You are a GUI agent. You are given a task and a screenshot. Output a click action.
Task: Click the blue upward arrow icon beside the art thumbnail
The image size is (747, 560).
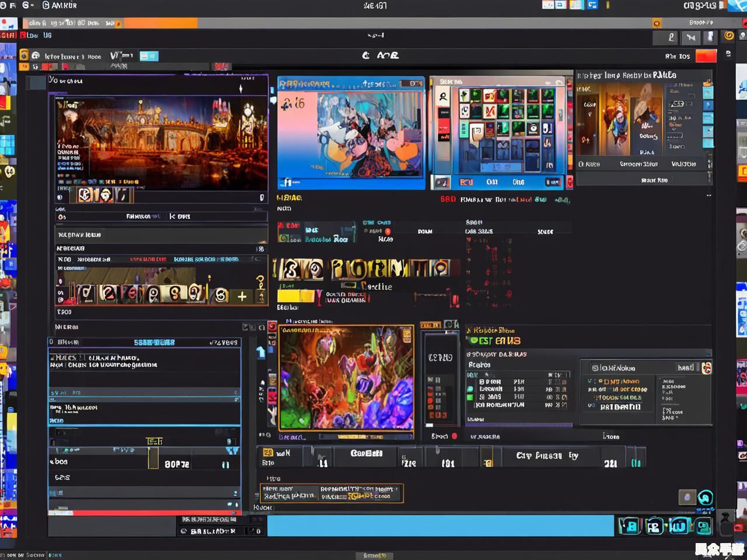click(x=261, y=352)
